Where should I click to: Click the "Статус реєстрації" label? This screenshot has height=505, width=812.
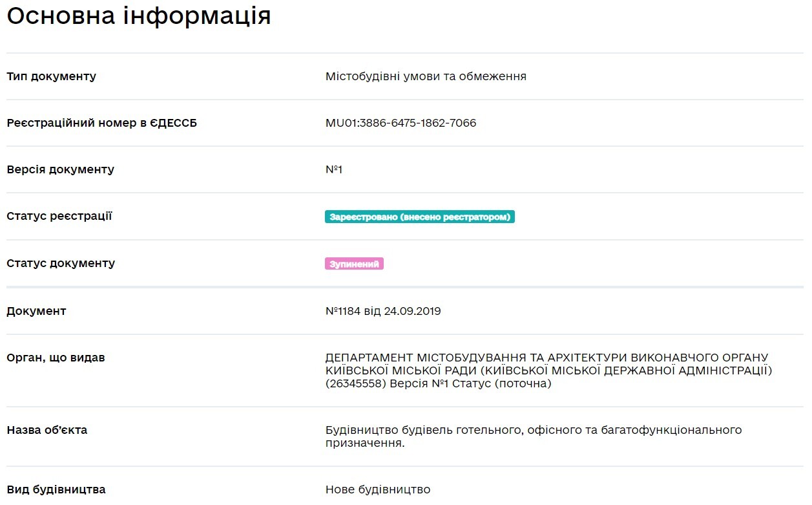point(59,216)
